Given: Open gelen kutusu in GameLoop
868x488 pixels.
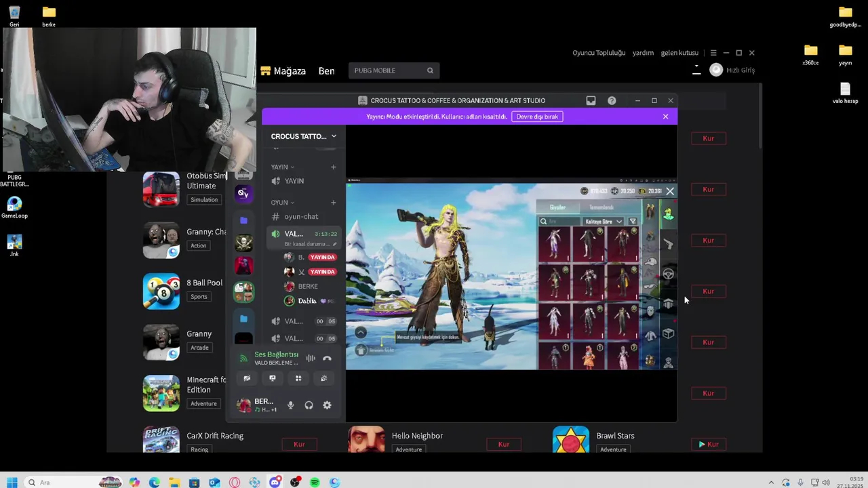Looking at the screenshot, I should pyautogui.click(x=679, y=53).
